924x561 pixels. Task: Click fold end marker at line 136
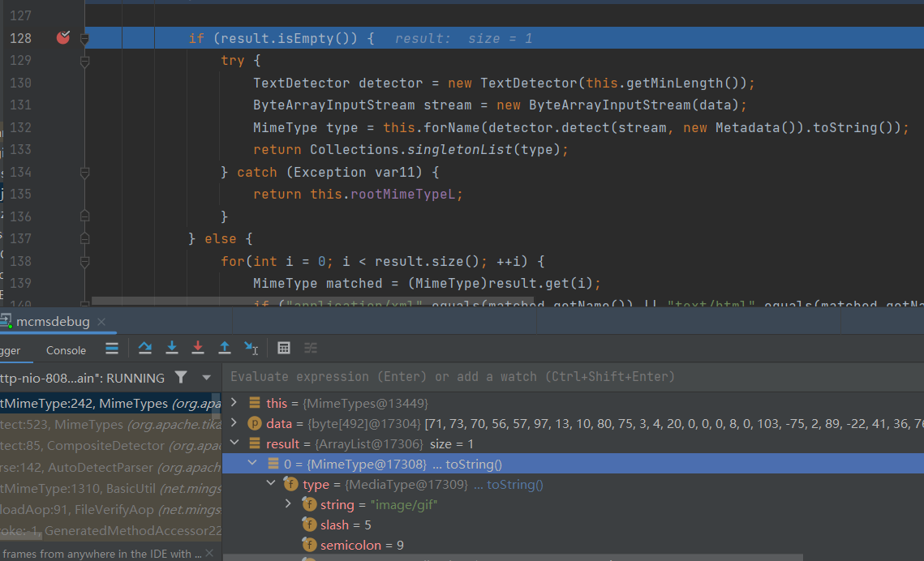[x=84, y=216]
